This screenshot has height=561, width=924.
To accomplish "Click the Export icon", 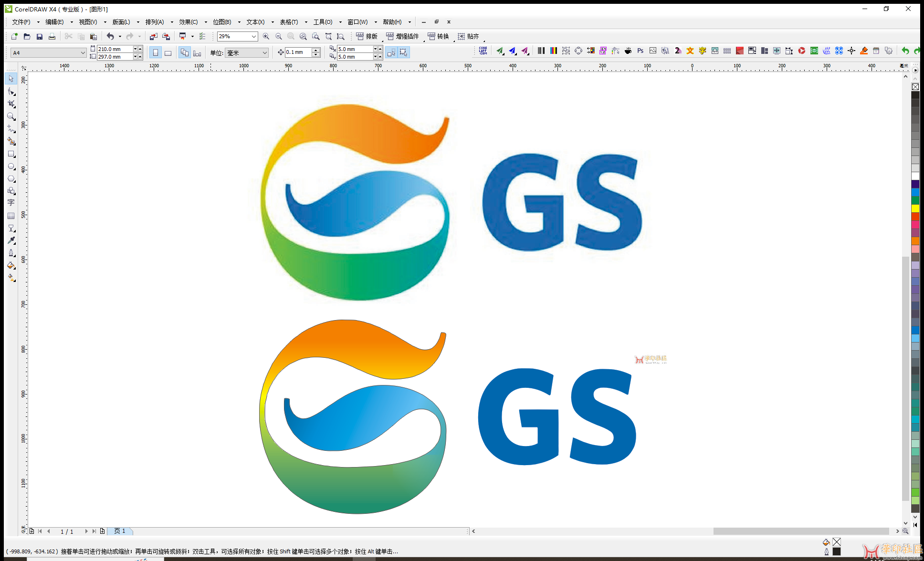I will pos(166,36).
